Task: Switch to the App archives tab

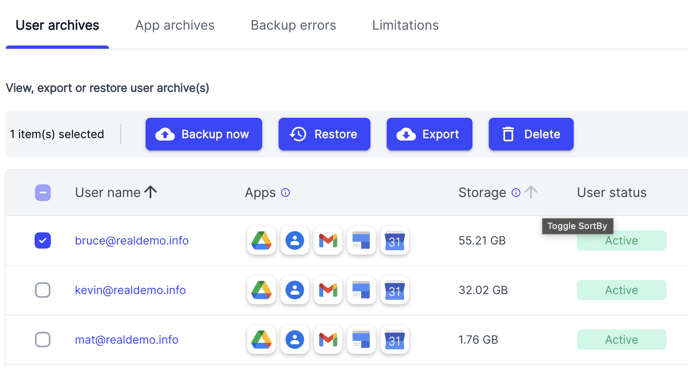Action: [x=175, y=25]
